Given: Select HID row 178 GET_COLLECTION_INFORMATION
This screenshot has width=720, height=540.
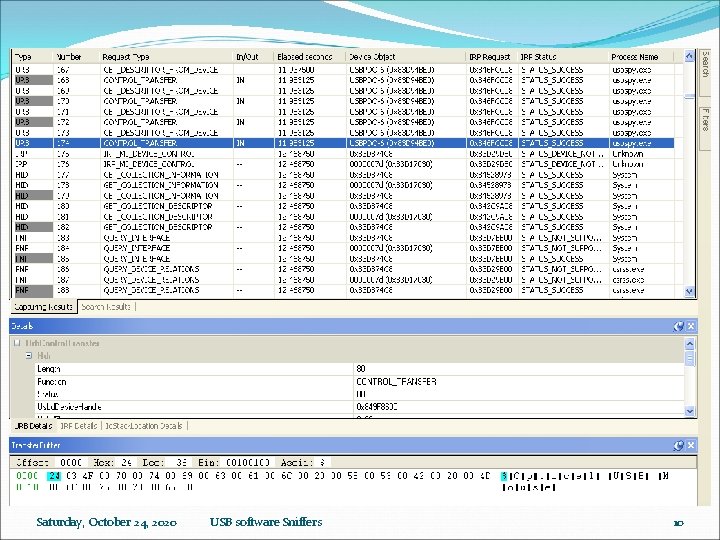Looking at the screenshot, I should coord(343,185).
